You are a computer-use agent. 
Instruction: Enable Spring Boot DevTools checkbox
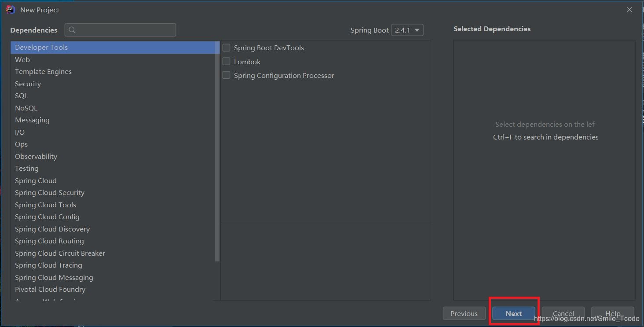tap(226, 48)
